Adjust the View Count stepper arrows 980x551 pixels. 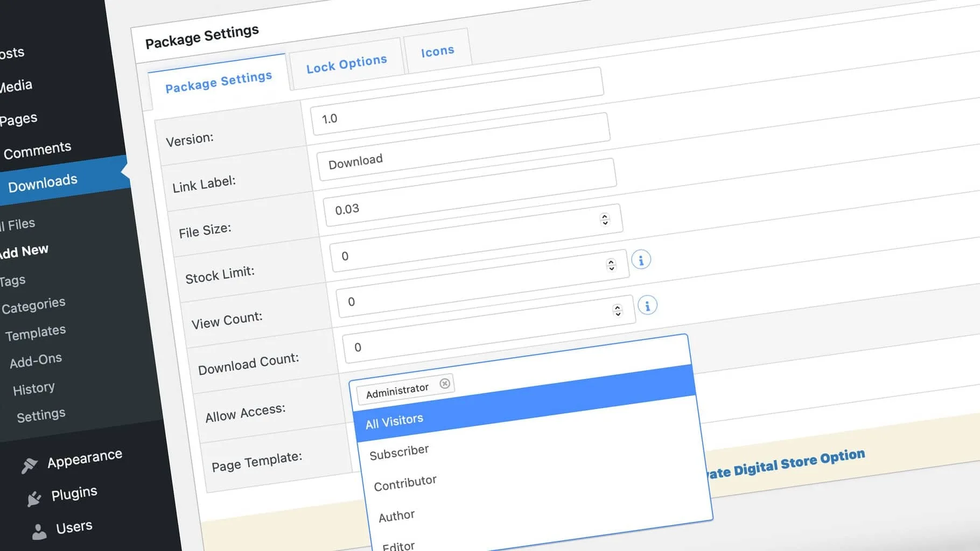(x=617, y=310)
